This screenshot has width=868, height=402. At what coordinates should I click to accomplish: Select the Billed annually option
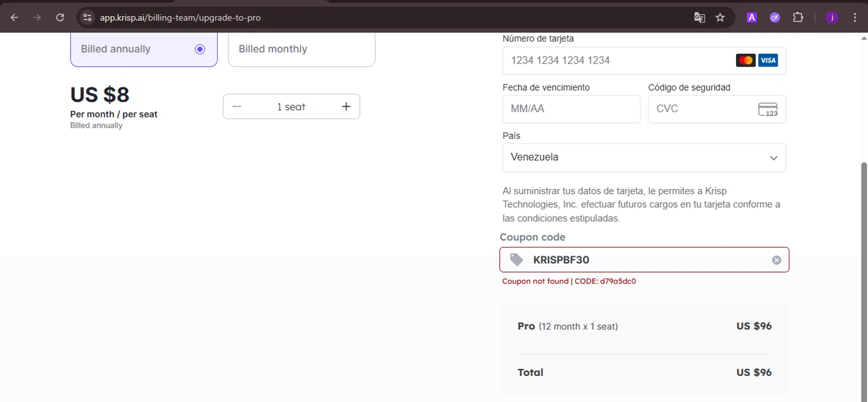point(144,49)
